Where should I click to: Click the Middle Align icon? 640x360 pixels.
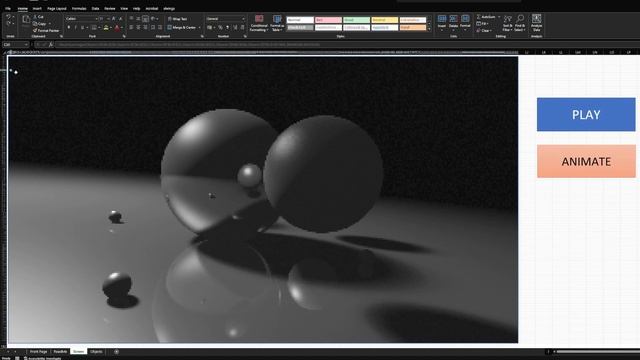(x=138, y=19)
